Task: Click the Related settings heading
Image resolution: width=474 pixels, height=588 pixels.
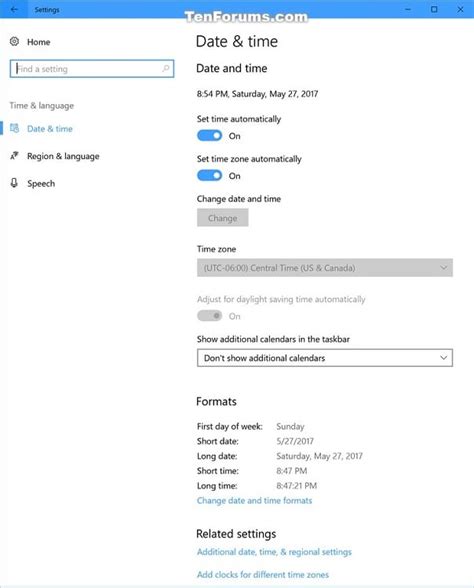Action: 236,534
